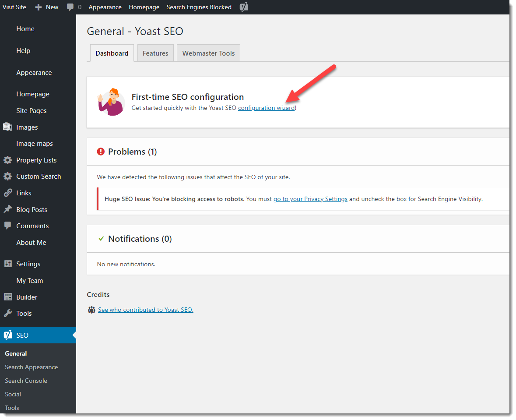
Task: Click the First-time SEO configuration heading
Action: tap(188, 97)
